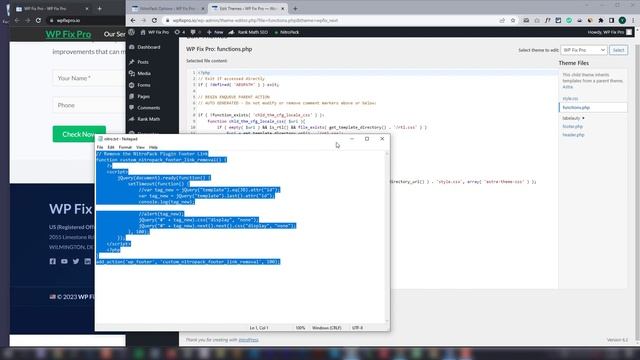Image resolution: width=640 pixels, height=360 pixels.
Task: Toggle the Chrome side panel icon
Action: tap(611, 20)
